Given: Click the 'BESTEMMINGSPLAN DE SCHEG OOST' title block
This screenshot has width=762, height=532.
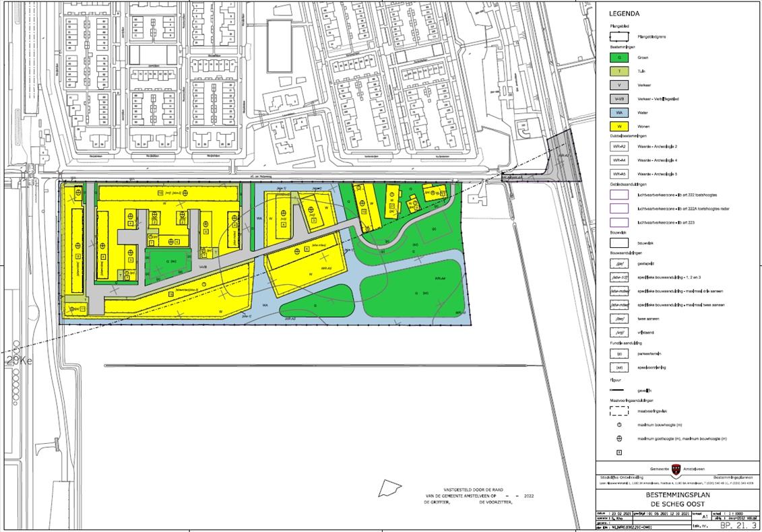Looking at the screenshot, I should point(678,498).
